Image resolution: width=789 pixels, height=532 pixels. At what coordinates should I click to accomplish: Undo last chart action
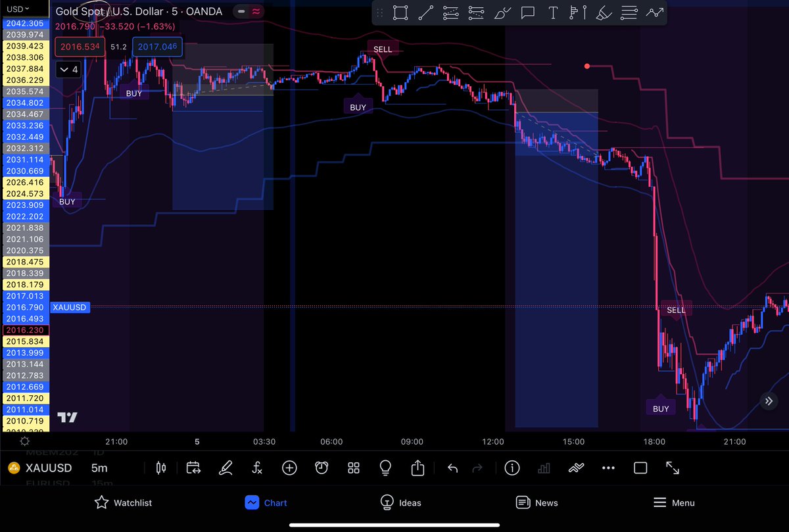452,468
